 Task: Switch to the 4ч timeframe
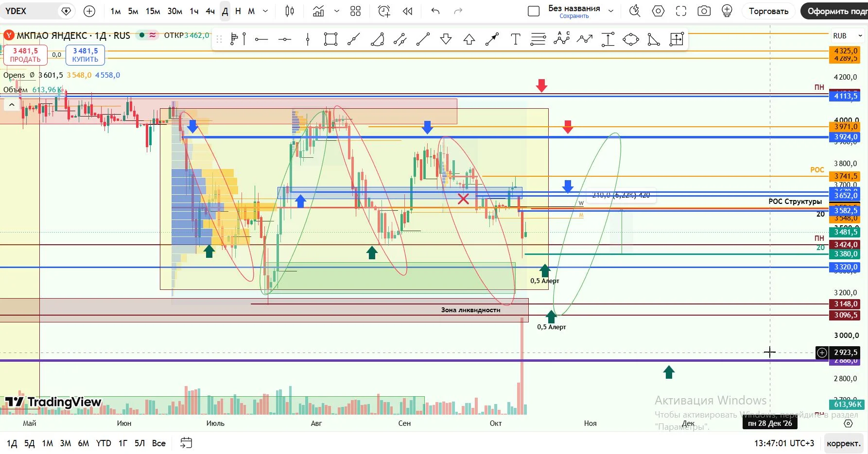click(210, 11)
